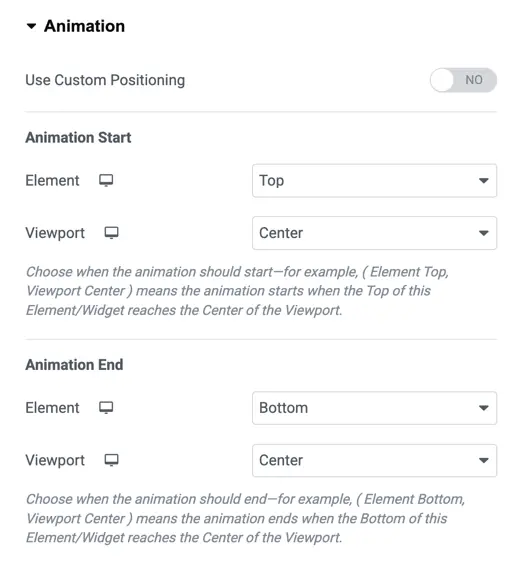Click the Animation End heading

[x=74, y=365]
